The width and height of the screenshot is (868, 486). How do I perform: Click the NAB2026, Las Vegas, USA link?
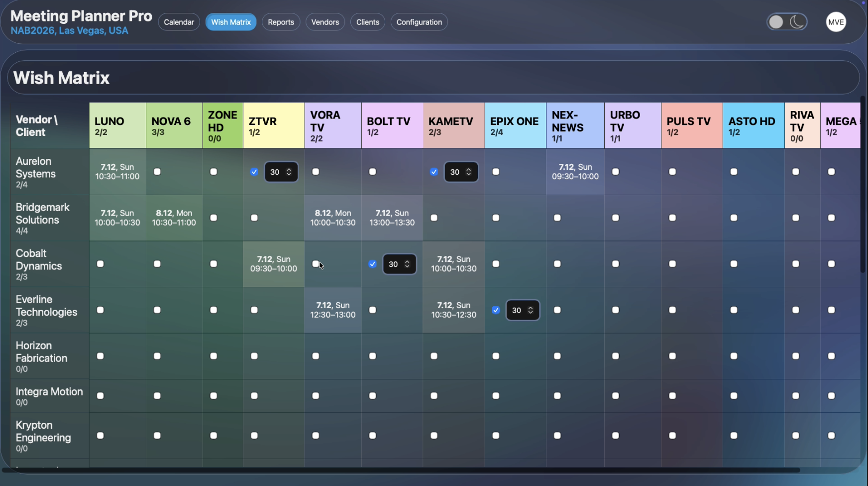click(x=69, y=31)
